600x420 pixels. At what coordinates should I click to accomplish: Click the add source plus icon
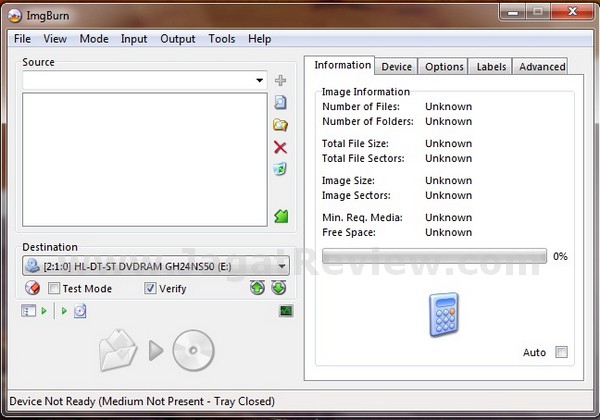(280, 80)
